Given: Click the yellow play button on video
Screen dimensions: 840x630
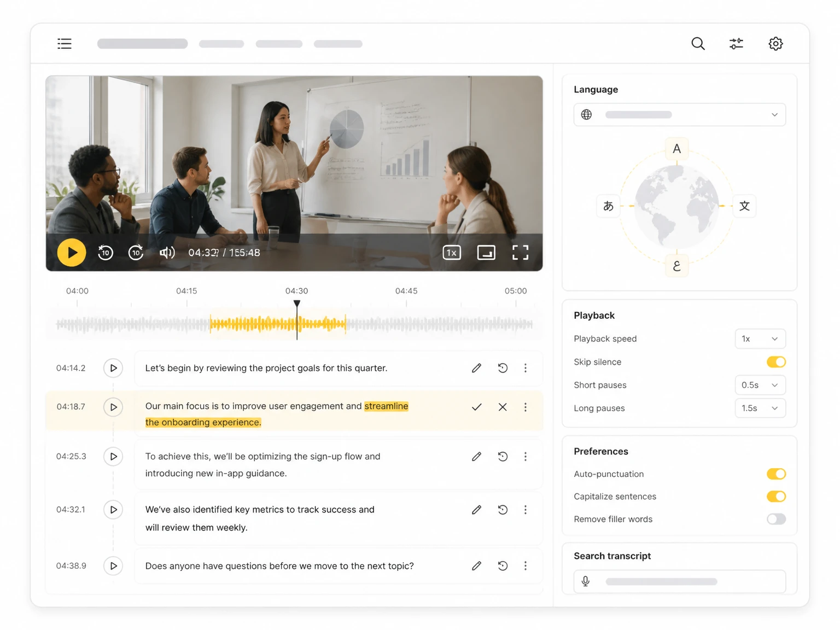Looking at the screenshot, I should [72, 253].
